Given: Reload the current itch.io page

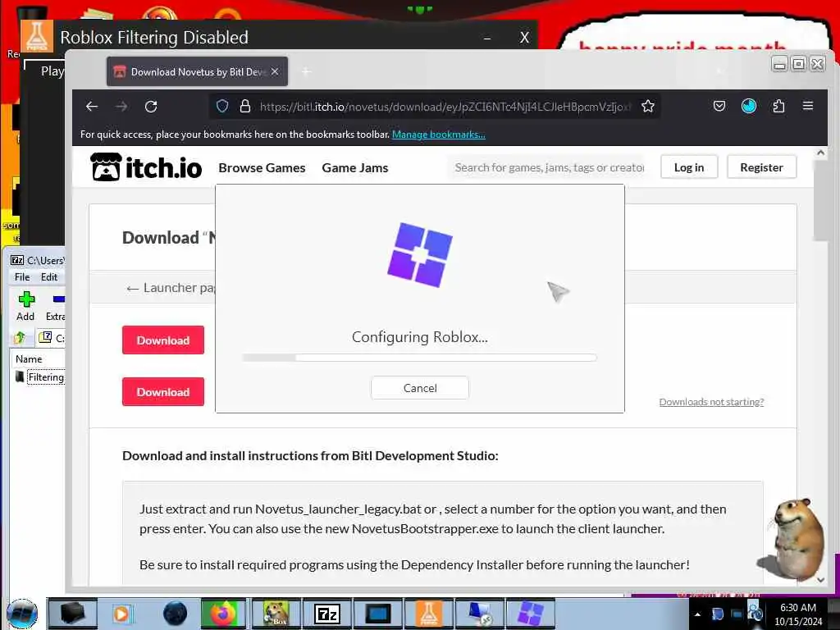Looking at the screenshot, I should pyautogui.click(x=151, y=107).
